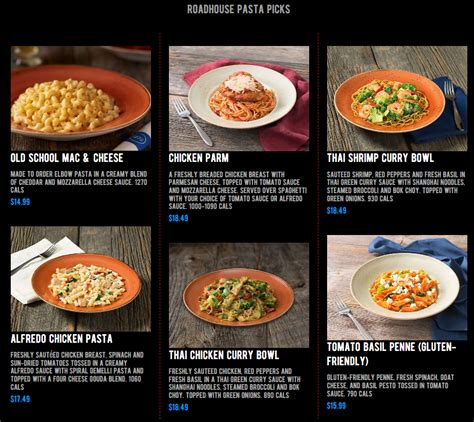
Task: Click the Tomato Basil Penne (Gluten-Friendly) title
Action: [x=392, y=354]
